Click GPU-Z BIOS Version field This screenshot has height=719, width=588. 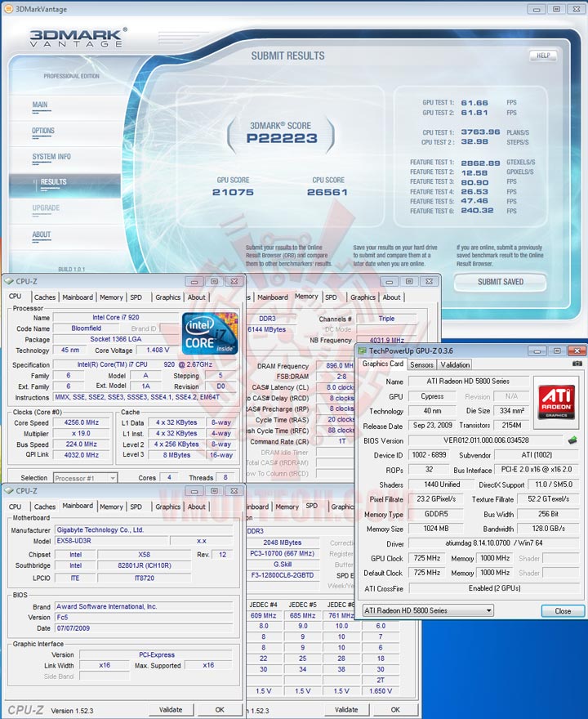pyautogui.click(x=486, y=440)
